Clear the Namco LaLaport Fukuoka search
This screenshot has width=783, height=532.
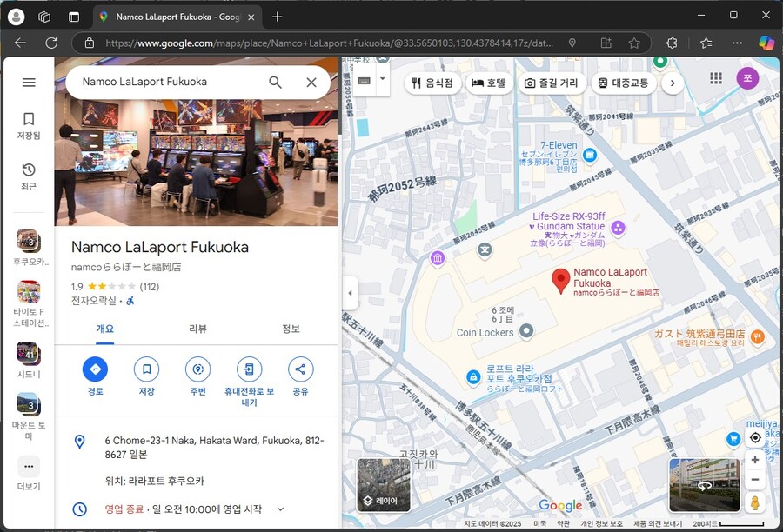coord(311,82)
